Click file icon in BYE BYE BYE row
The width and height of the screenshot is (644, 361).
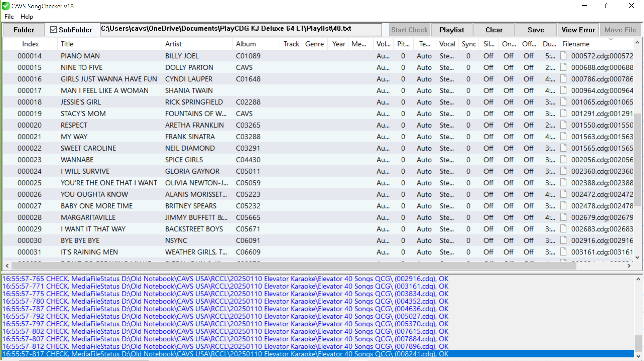point(563,240)
